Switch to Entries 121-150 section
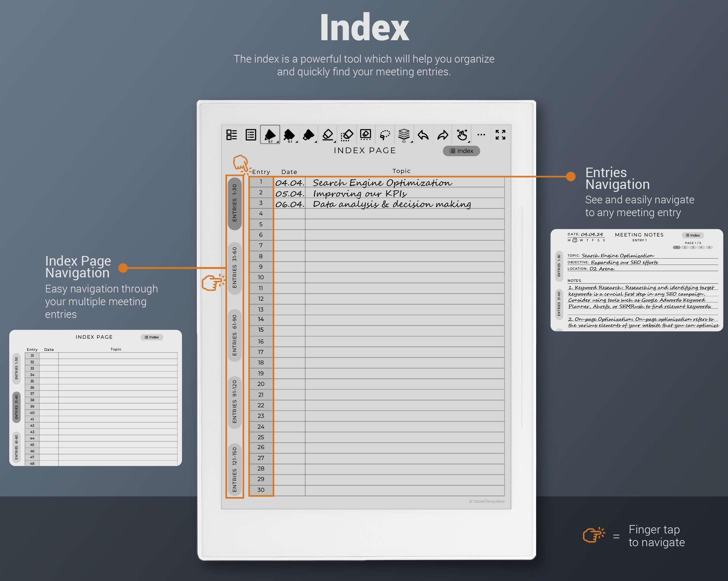The width and height of the screenshot is (728, 581). tap(235, 469)
